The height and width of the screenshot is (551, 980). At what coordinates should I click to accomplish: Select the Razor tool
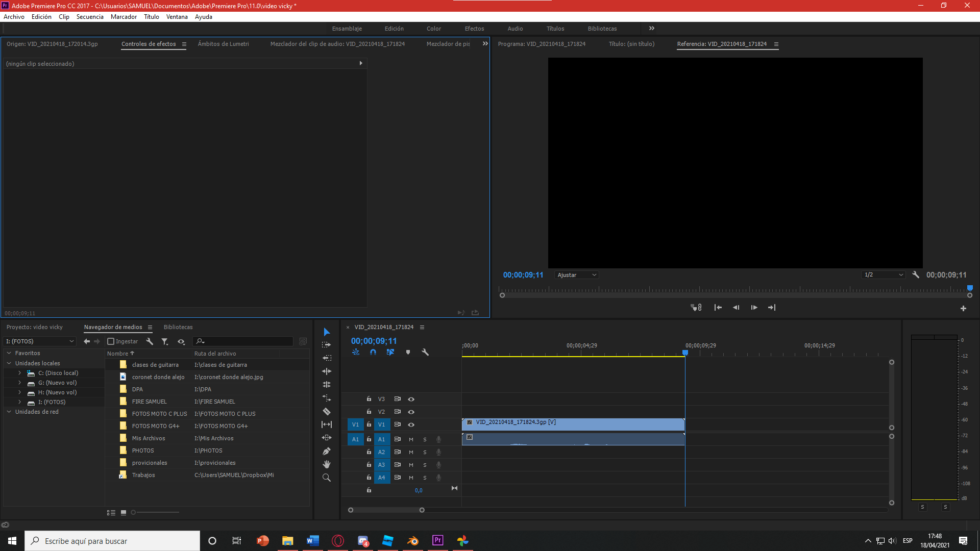[327, 411]
